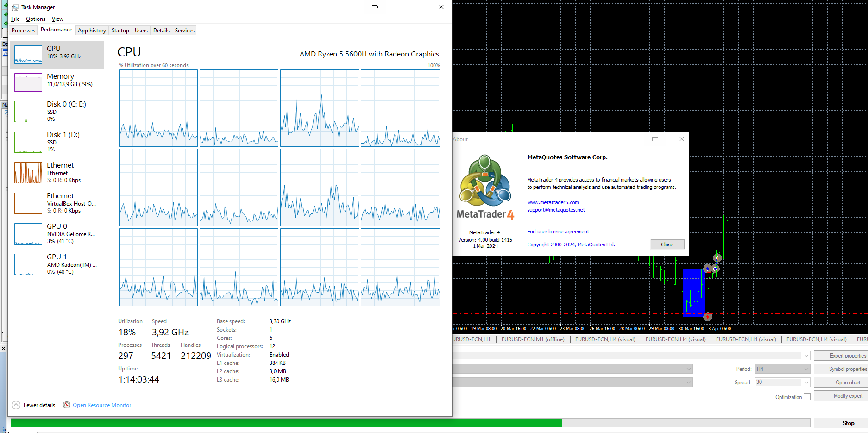Click the Open chart button
This screenshot has width=868, height=433.
[x=841, y=383]
